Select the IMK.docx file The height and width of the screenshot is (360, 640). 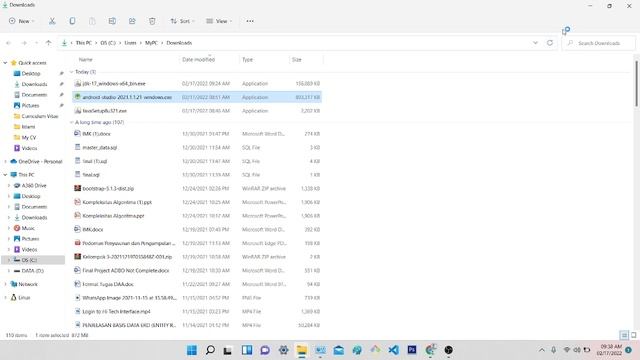pos(197,229)
